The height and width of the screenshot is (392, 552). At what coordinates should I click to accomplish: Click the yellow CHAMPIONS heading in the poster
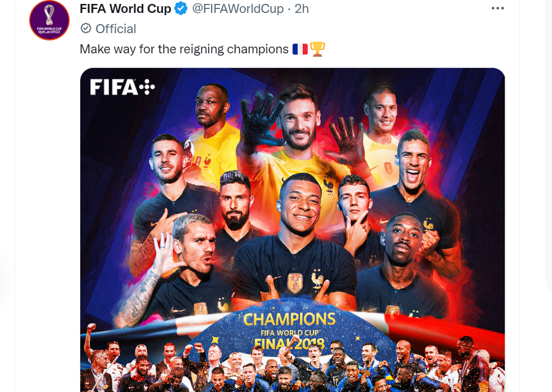pos(289,320)
